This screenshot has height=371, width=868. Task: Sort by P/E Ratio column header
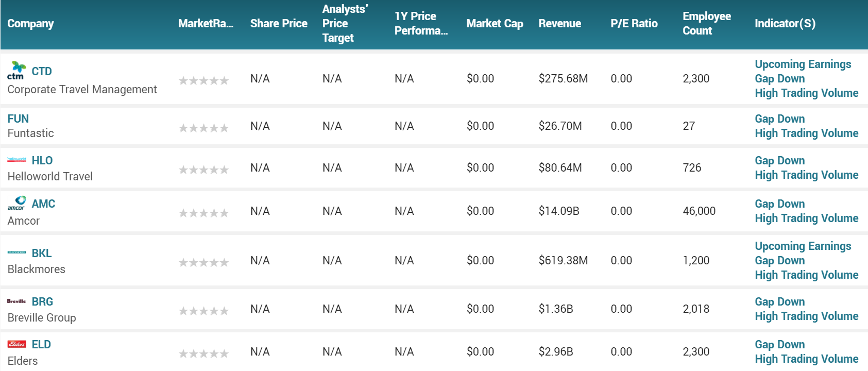pos(634,24)
